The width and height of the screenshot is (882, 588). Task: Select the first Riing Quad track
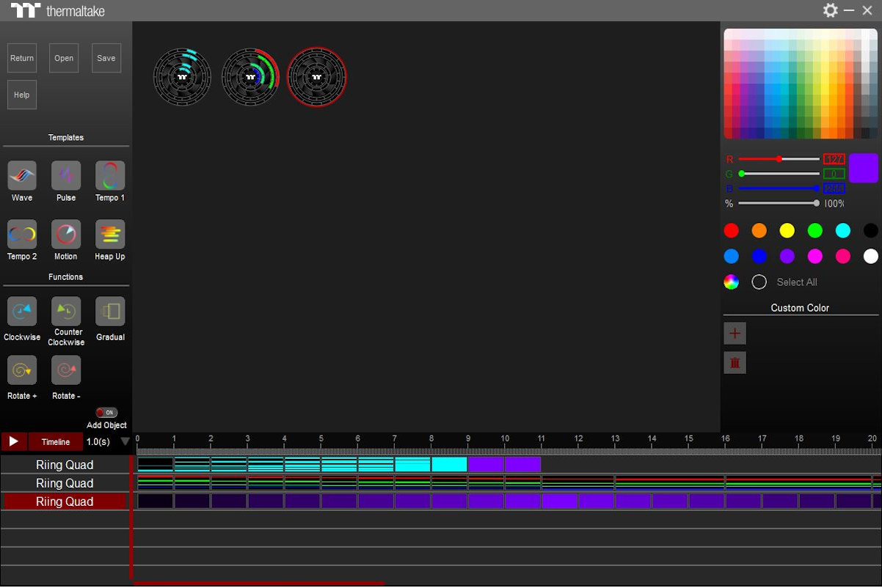[x=65, y=465]
